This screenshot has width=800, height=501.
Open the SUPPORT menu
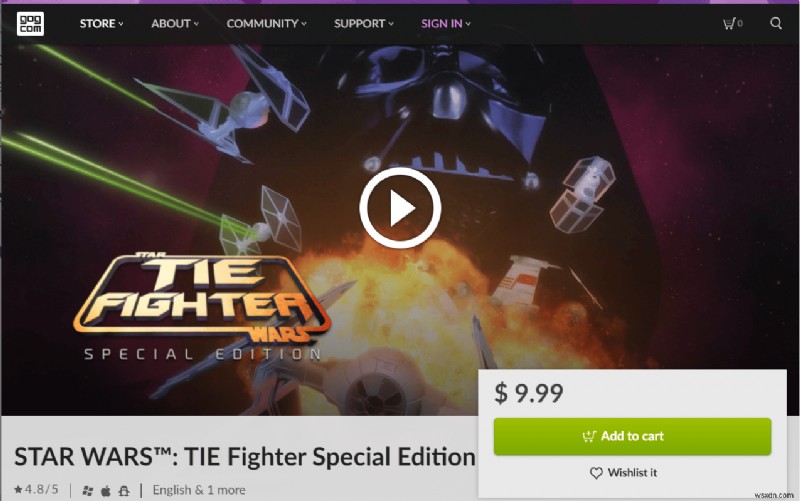[364, 23]
